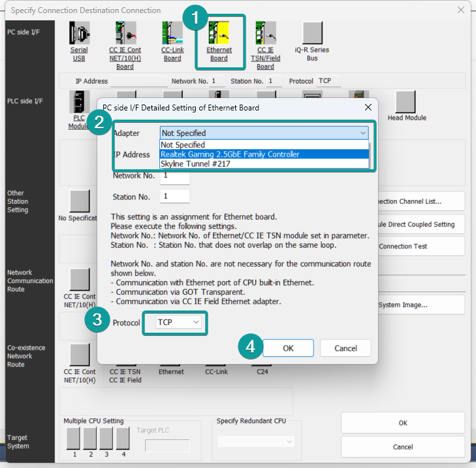Click the Network No. field in dialog
The height and width of the screenshot is (468, 476).
pos(175,176)
